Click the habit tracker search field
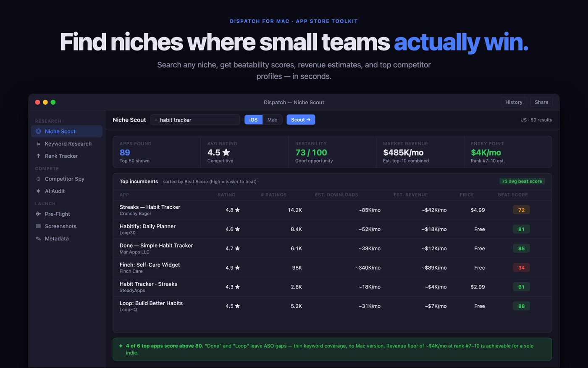This screenshot has height=368, width=588. [x=195, y=120]
